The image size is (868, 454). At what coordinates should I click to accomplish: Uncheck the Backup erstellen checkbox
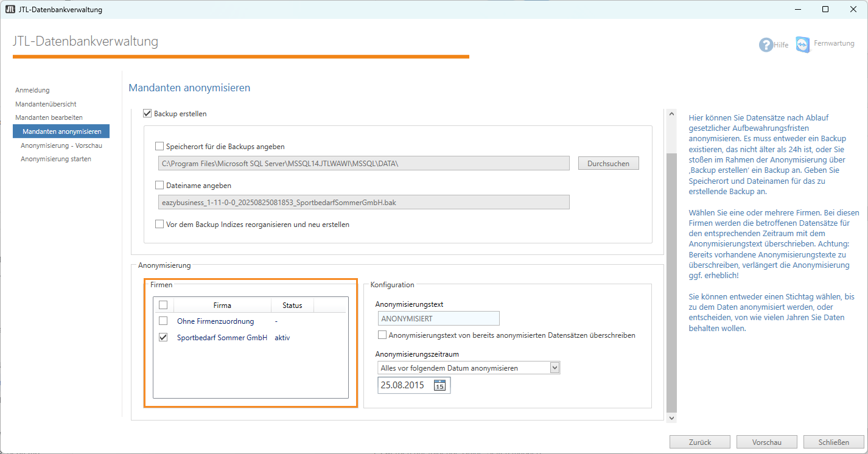(147, 113)
